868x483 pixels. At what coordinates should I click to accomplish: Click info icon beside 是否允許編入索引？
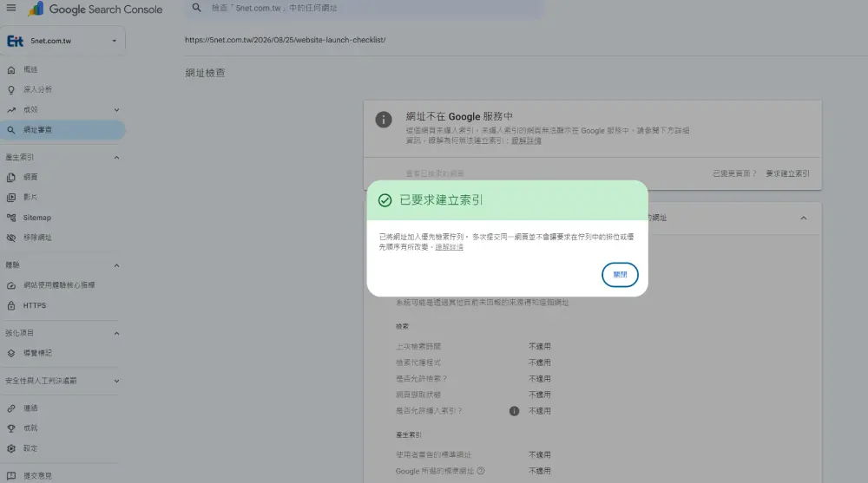[x=514, y=411]
